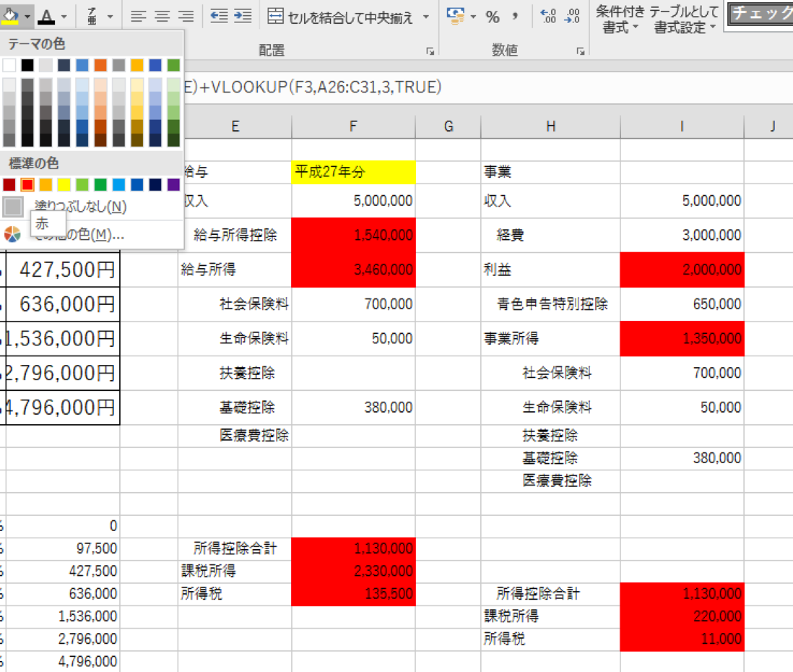
Task: Open the phonetic guide dropdown arrow
Action: tap(110, 17)
